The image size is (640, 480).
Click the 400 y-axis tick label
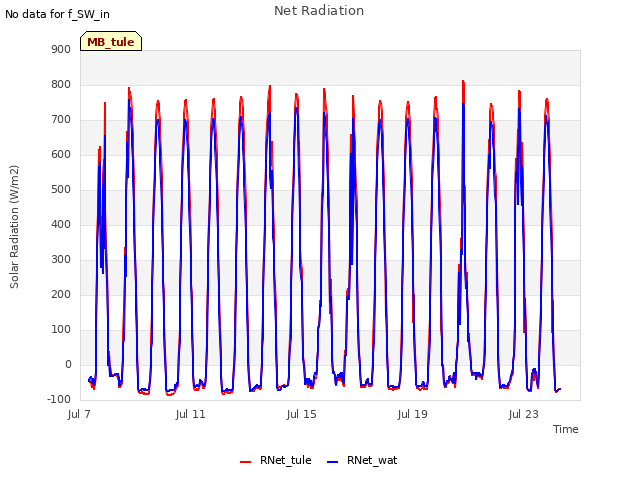(61, 224)
